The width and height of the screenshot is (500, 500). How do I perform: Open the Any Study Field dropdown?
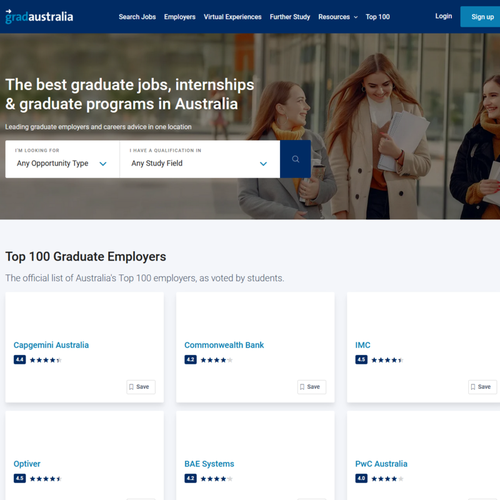199,159
